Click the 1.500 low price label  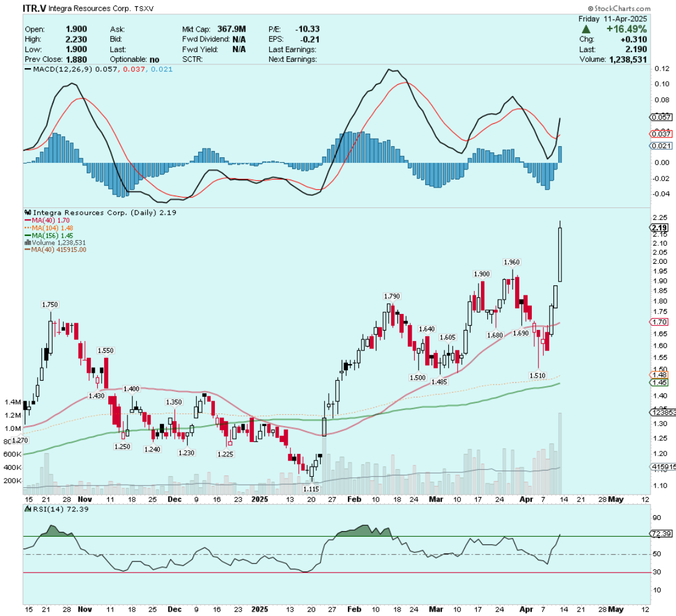(x=417, y=378)
